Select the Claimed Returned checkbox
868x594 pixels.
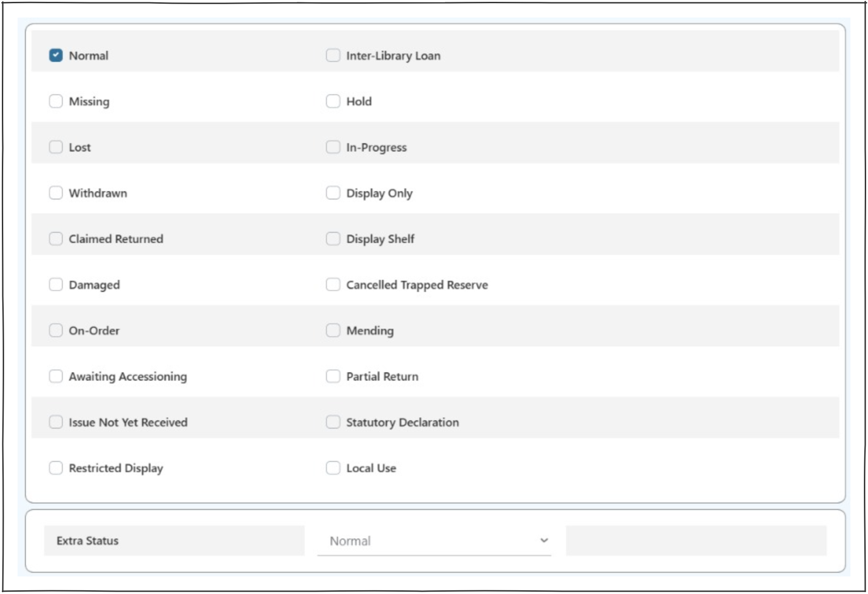click(x=56, y=239)
